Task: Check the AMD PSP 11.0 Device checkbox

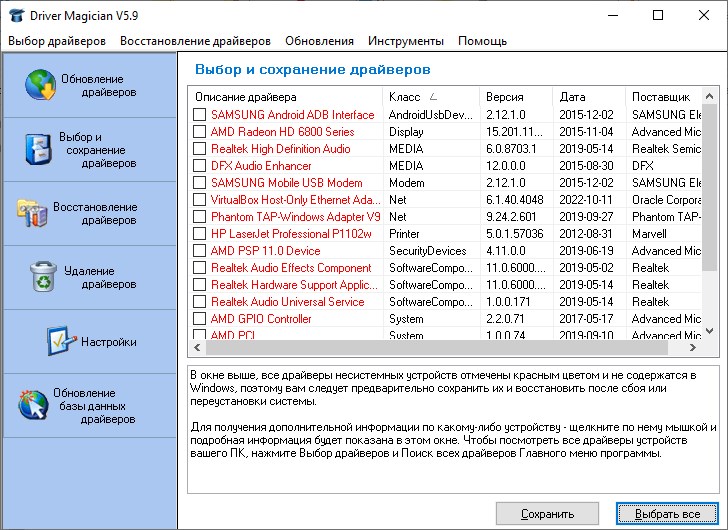Action: (x=200, y=251)
